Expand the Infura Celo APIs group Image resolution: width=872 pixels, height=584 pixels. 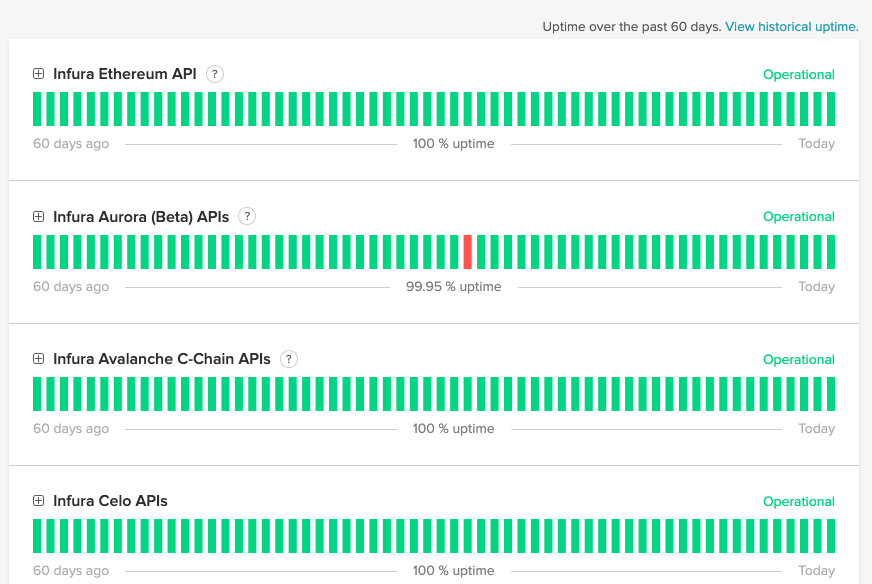(39, 501)
